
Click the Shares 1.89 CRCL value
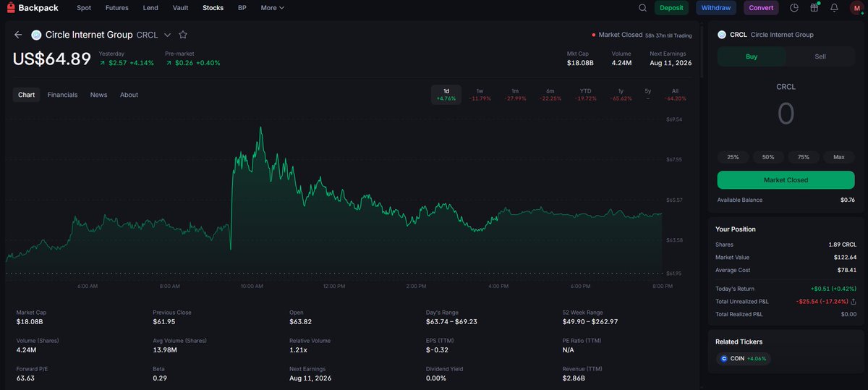click(843, 245)
